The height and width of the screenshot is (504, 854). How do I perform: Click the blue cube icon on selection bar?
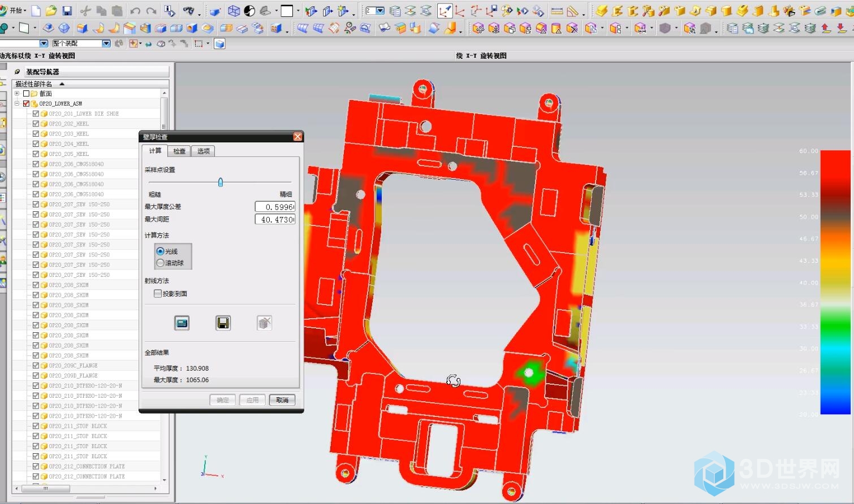(x=219, y=44)
